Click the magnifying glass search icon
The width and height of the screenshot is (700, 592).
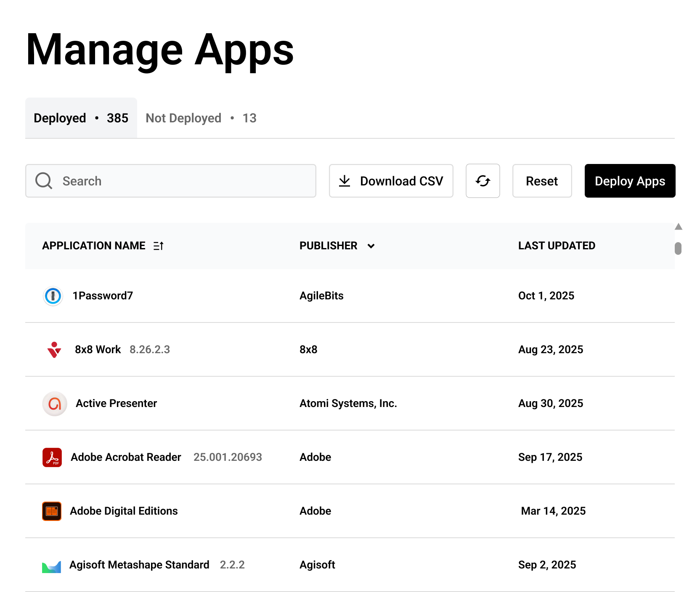[x=43, y=181]
